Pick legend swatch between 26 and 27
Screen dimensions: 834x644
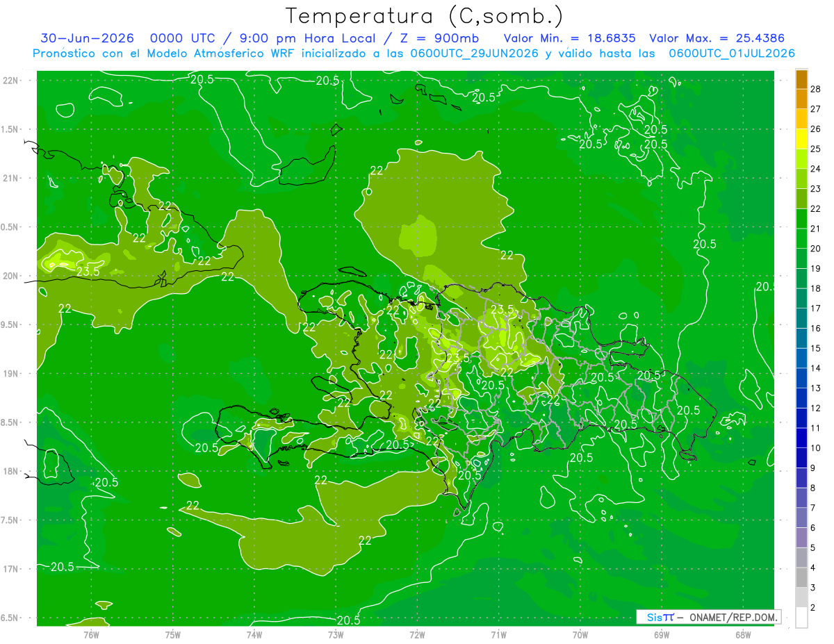[801, 119]
